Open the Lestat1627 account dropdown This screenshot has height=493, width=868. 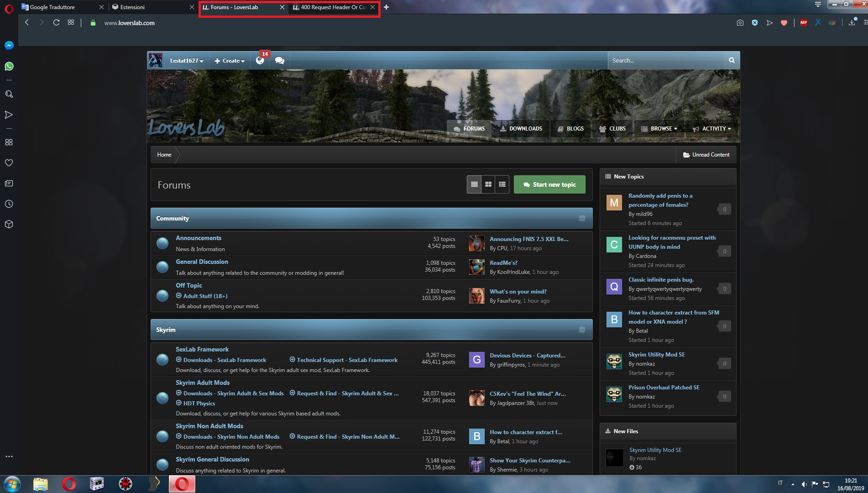point(187,61)
